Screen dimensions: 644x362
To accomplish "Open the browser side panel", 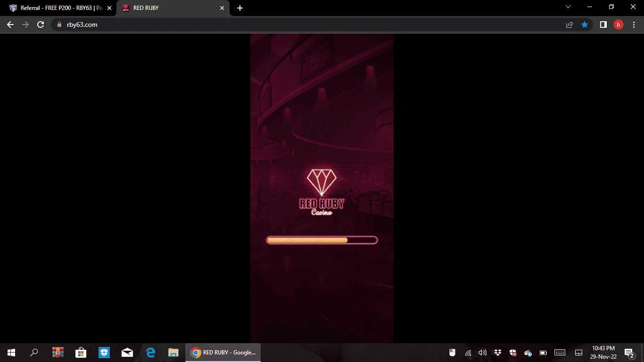I will 603,25.
